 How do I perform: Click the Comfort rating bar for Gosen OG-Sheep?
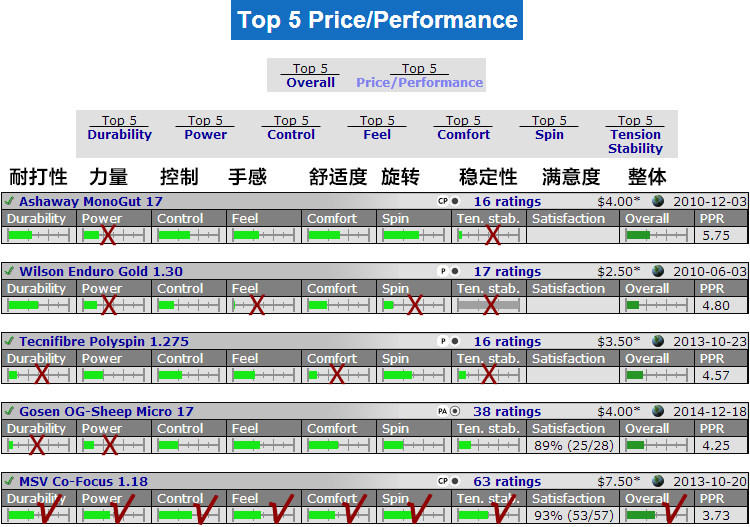point(339,445)
